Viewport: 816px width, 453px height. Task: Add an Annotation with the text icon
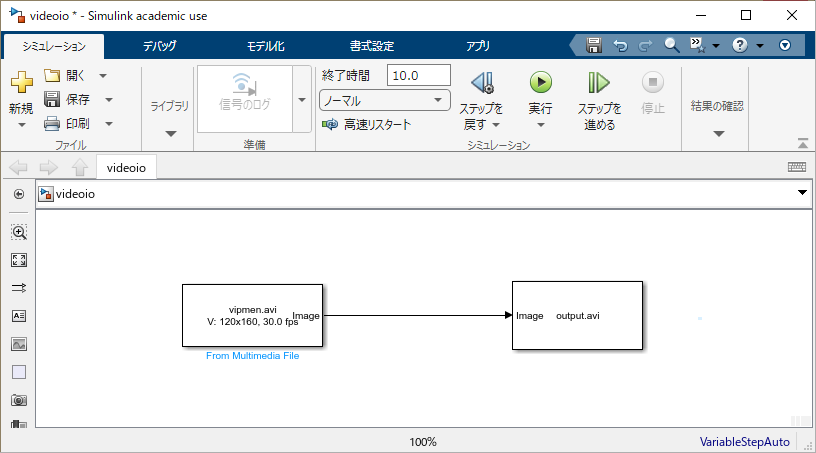pyautogui.click(x=19, y=316)
